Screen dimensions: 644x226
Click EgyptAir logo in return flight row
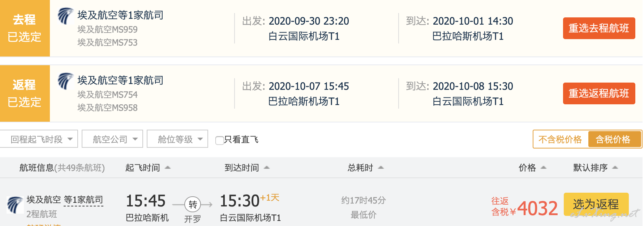[65, 81]
